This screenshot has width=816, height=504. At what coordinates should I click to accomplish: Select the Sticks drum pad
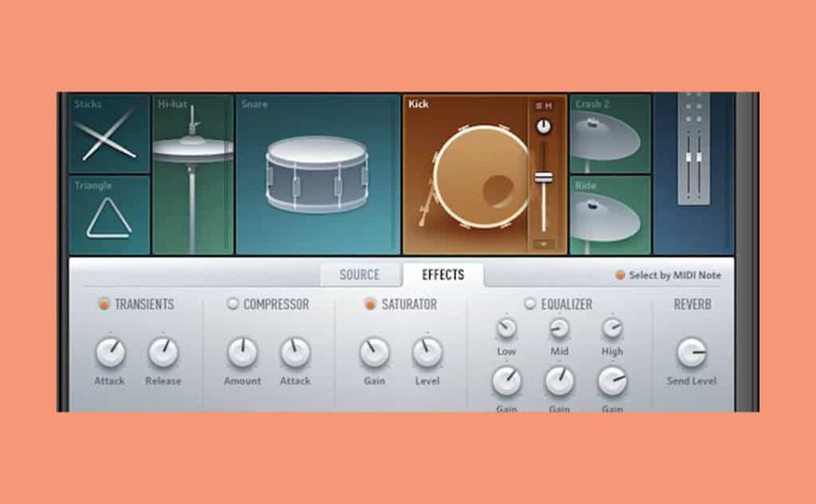(x=109, y=134)
